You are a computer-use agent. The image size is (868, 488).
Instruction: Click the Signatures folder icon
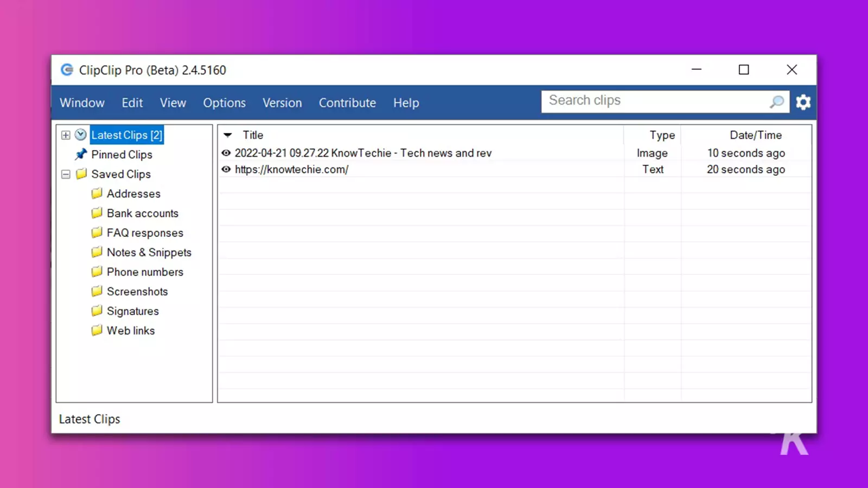click(97, 310)
